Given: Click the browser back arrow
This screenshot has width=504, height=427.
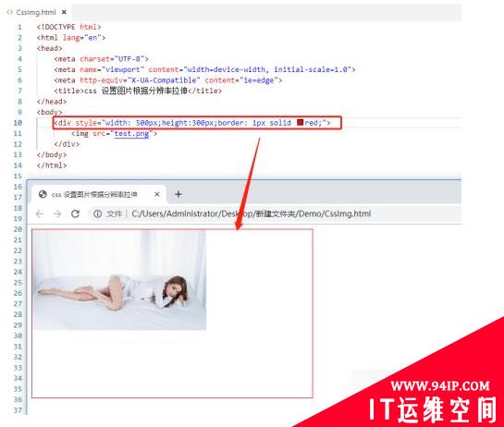Looking at the screenshot, I should pos(39,213).
